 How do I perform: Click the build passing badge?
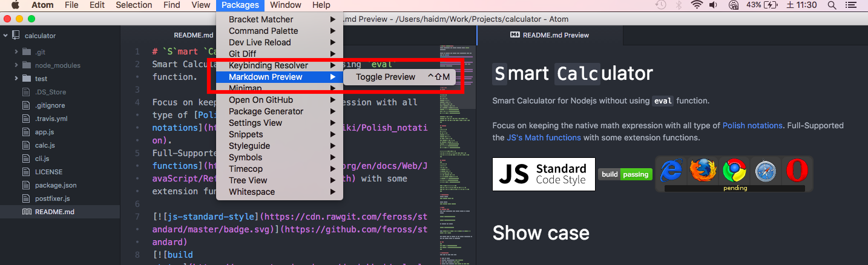point(625,174)
